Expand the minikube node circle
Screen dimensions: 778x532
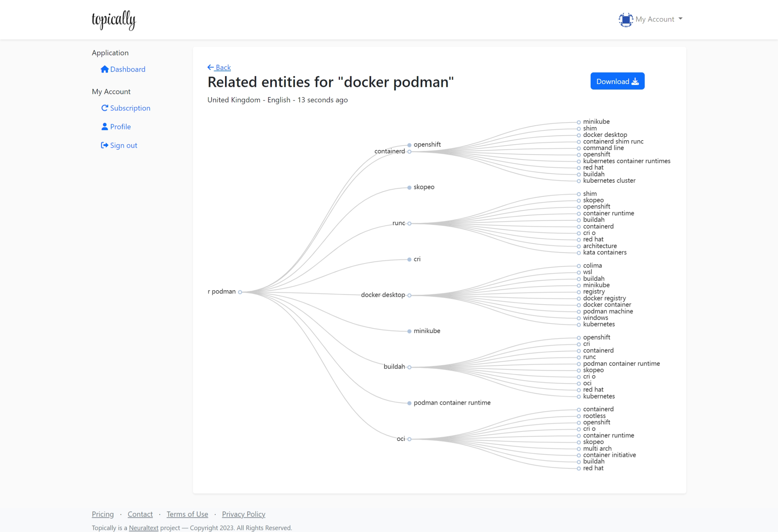pos(409,331)
